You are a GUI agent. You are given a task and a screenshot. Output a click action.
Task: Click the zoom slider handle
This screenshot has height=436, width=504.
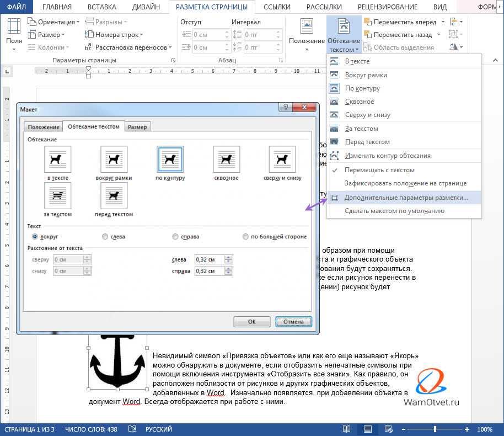click(435, 429)
